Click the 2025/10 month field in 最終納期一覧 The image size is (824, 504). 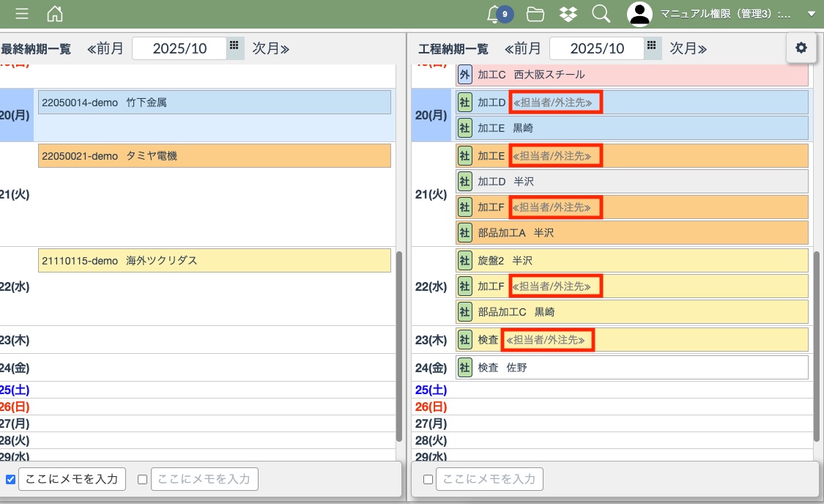pyautogui.click(x=179, y=49)
